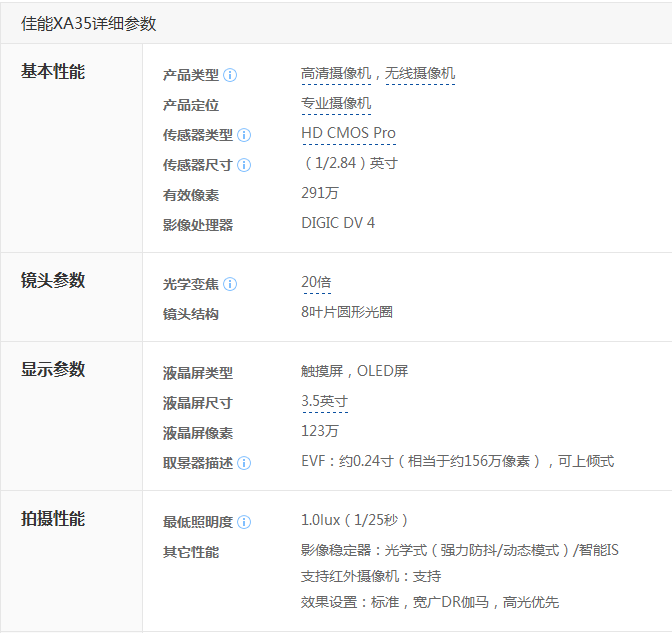Screen dimensions: 672x633
Task: Click the 取景器描述 label
Action: [x=198, y=463]
